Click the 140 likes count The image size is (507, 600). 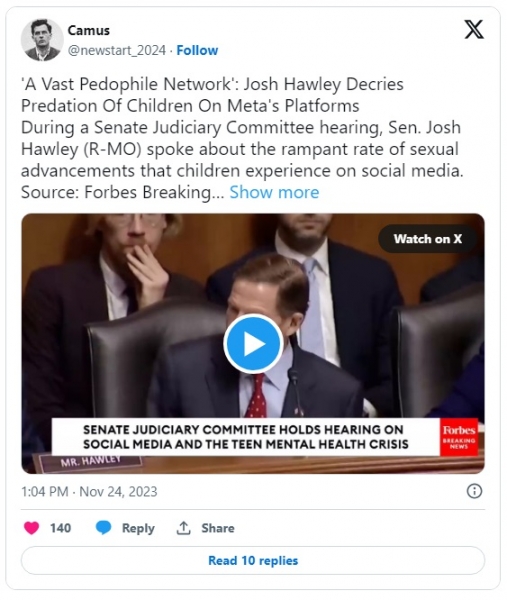pyautogui.click(x=60, y=528)
